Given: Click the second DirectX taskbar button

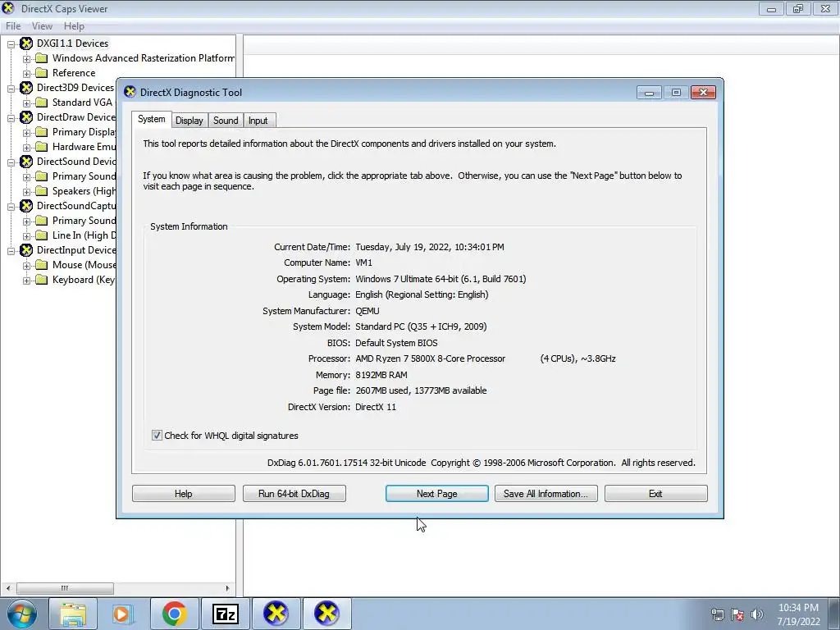Looking at the screenshot, I should point(326,614).
